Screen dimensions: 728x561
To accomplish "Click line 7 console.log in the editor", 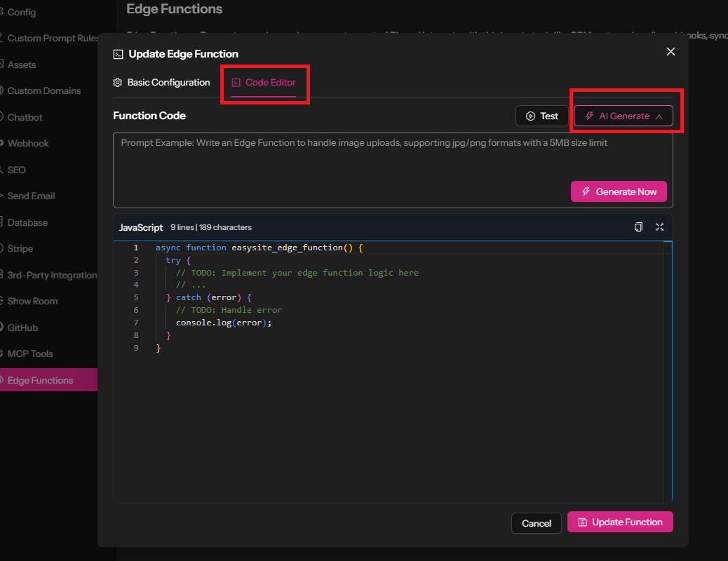I will coord(223,323).
